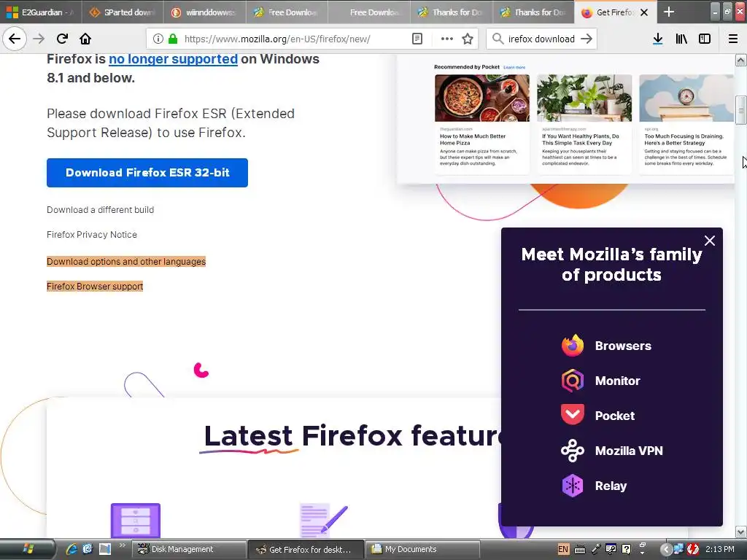747x560 pixels.
Task: Open the Windows Start button
Action: 28,549
